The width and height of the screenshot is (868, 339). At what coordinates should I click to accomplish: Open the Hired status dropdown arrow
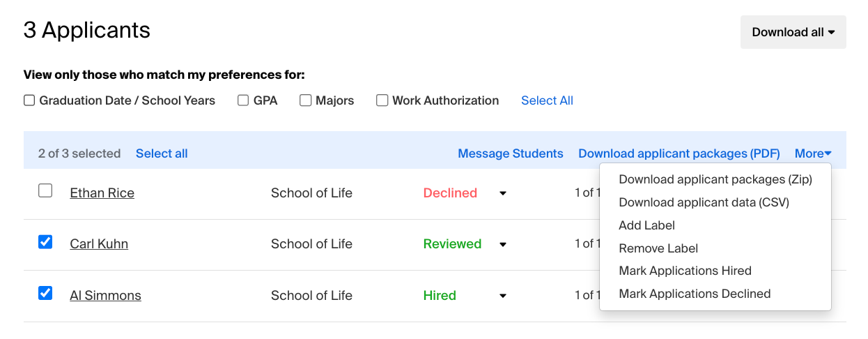tap(503, 296)
